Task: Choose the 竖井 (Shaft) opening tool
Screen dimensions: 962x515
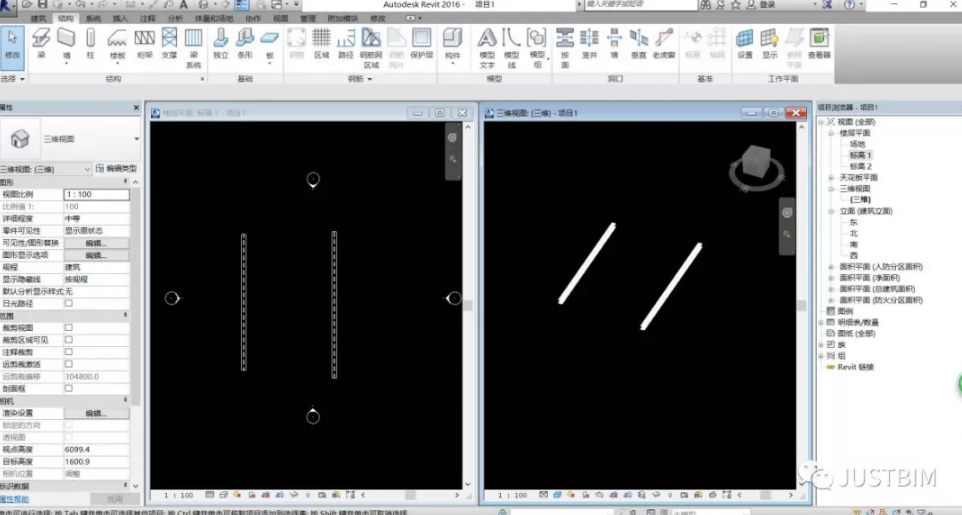Action: 590,44
